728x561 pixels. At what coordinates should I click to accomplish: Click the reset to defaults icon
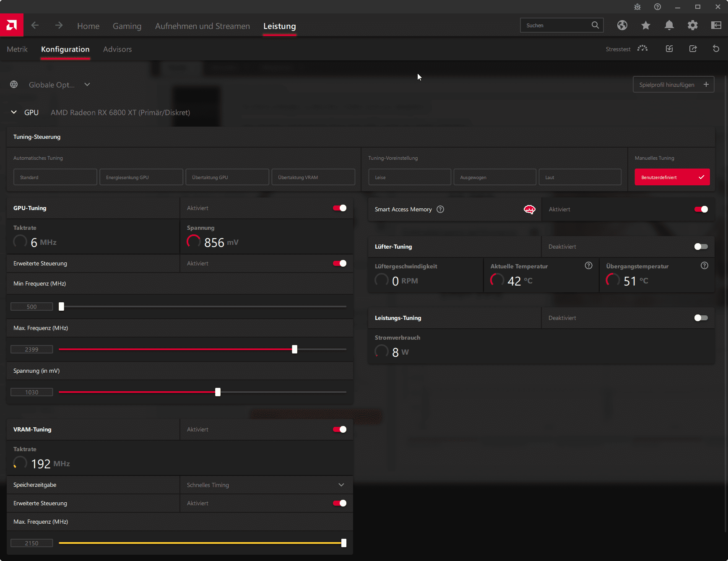tap(716, 49)
